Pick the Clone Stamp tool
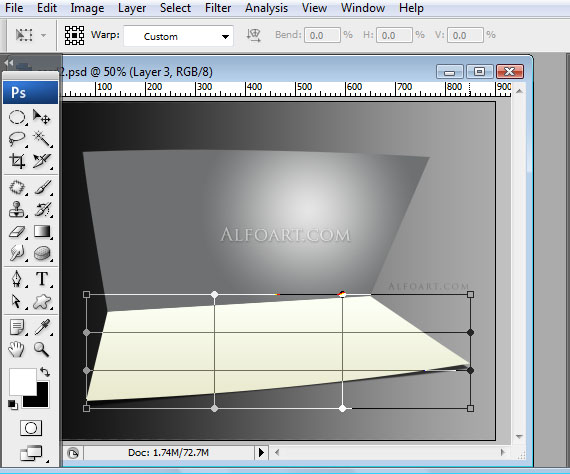This screenshot has height=474, width=570. tap(17, 210)
